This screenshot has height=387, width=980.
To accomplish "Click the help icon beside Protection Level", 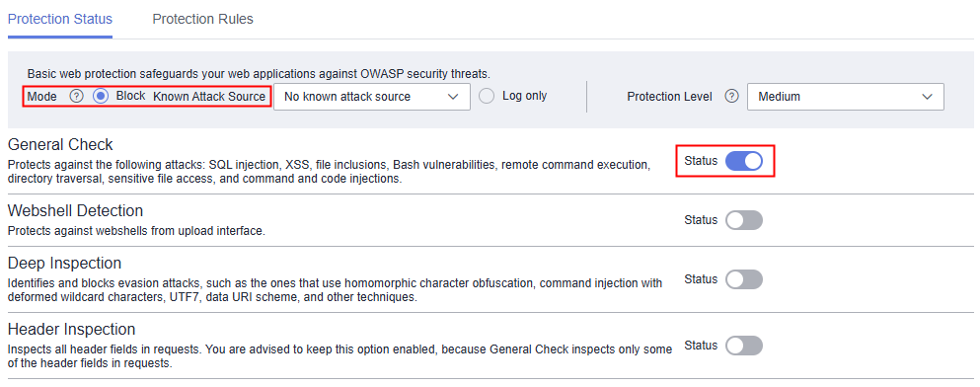I will pyautogui.click(x=732, y=97).
